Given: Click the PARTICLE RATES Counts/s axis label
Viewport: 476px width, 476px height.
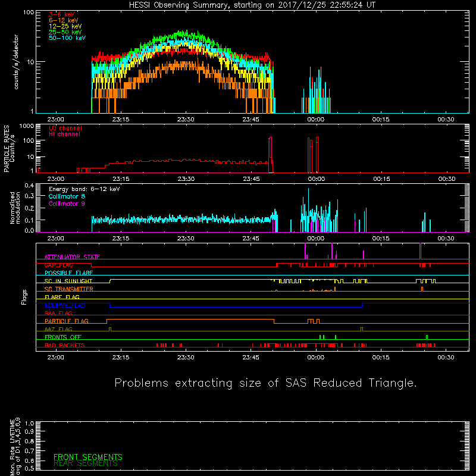Looking at the screenshot, I should [x=9, y=149].
